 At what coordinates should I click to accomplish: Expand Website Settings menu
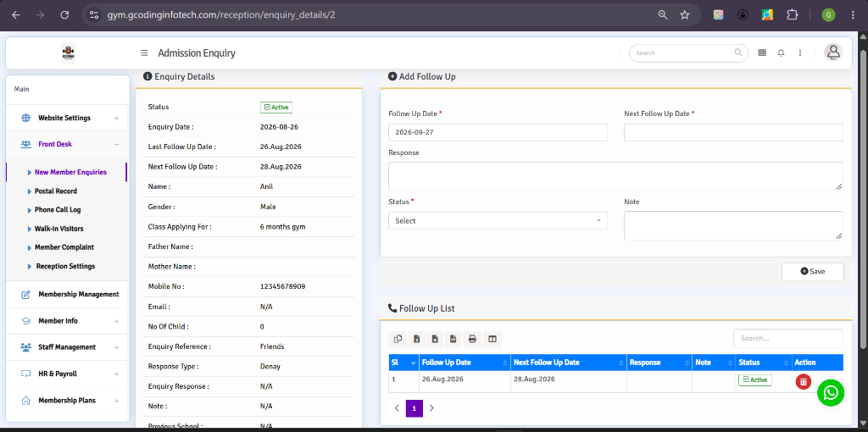pyautogui.click(x=68, y=118)
